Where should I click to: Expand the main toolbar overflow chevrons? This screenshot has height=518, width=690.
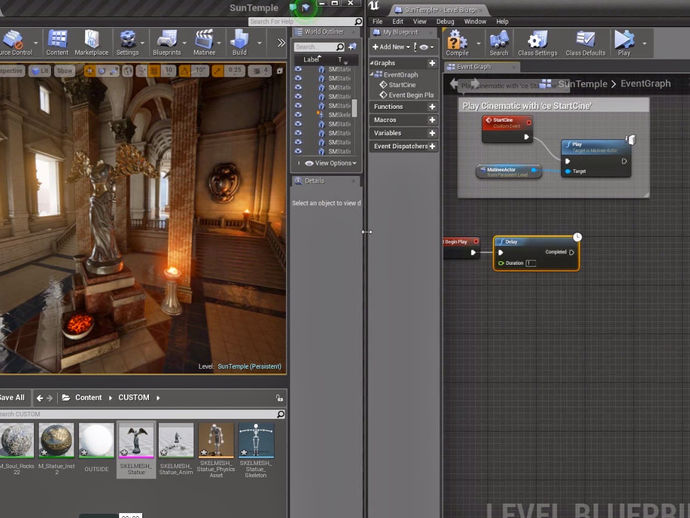tap(281, 43)
